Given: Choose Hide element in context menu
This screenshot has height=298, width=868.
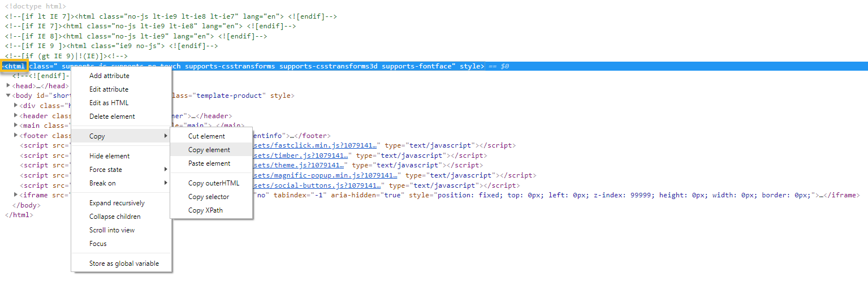Looking at the screenshot, I should coord(121,156).
